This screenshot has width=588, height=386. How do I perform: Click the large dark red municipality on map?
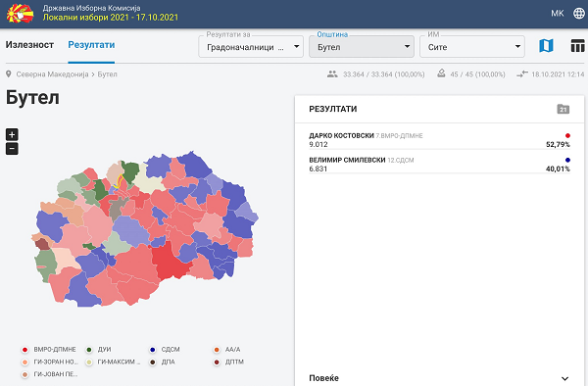[169, 262]
